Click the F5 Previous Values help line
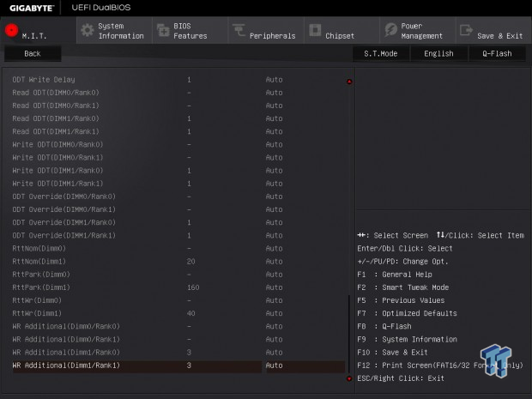Image resolution: width=532 pixels, height=399 pixels. tap(401, 300)
